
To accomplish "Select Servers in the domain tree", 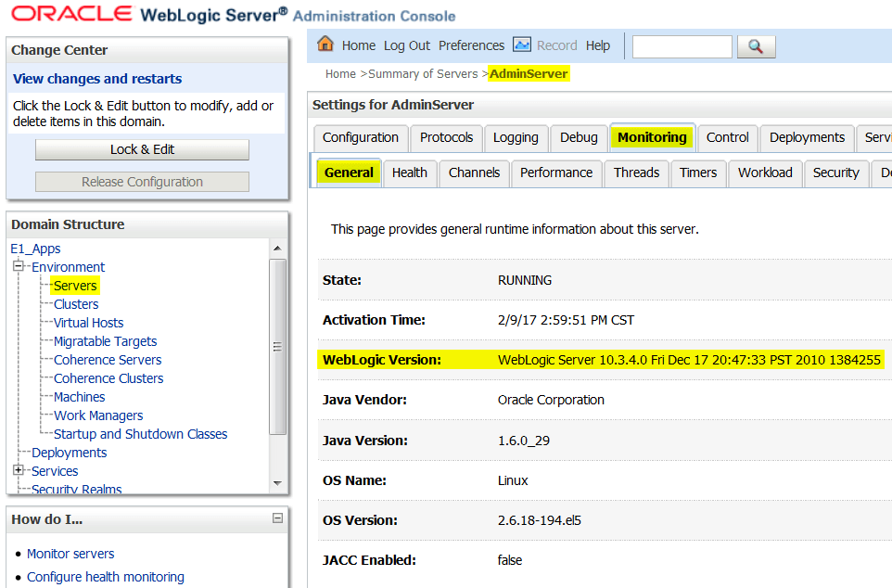I will [75, 286].
